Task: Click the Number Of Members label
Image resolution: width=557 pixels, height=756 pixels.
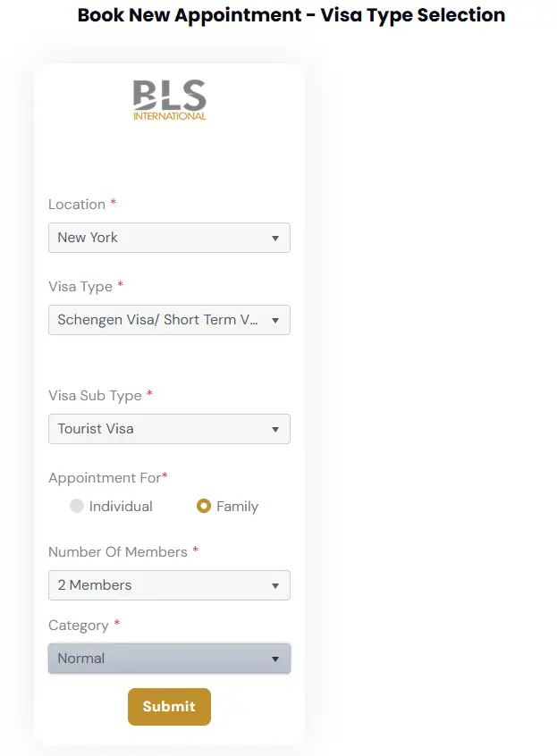Action: (118, 552)
